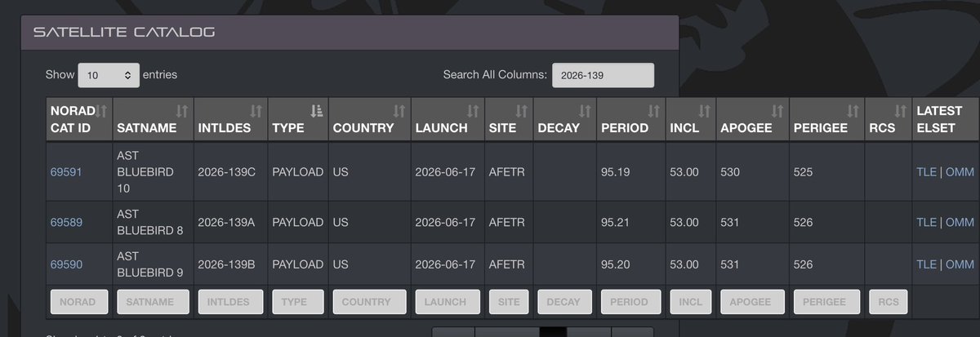The height and width of the screenshot is (337, 980).
Task: Click the APOGEE column filter box
Action: click(x=751, y=302)
